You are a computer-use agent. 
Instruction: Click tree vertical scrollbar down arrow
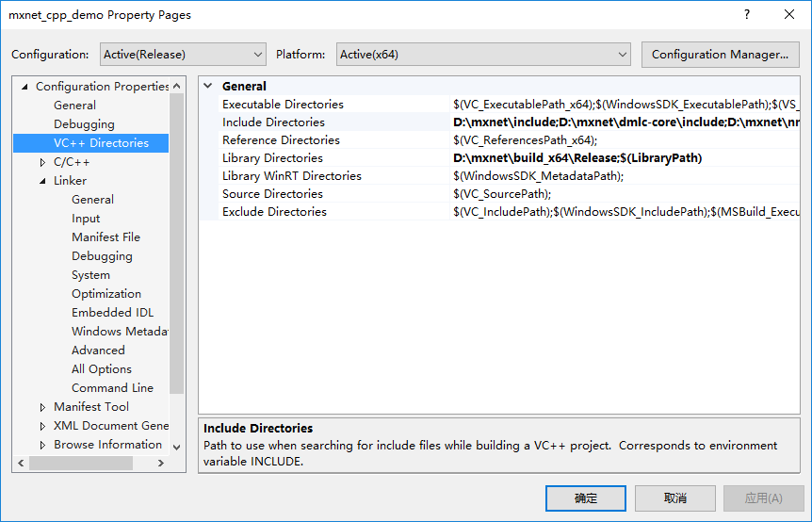coord(176,447)
